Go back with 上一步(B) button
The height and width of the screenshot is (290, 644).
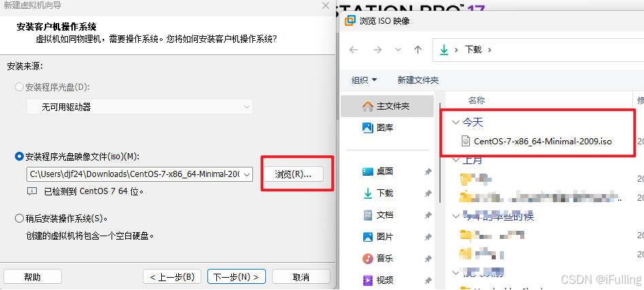(171, 277)
